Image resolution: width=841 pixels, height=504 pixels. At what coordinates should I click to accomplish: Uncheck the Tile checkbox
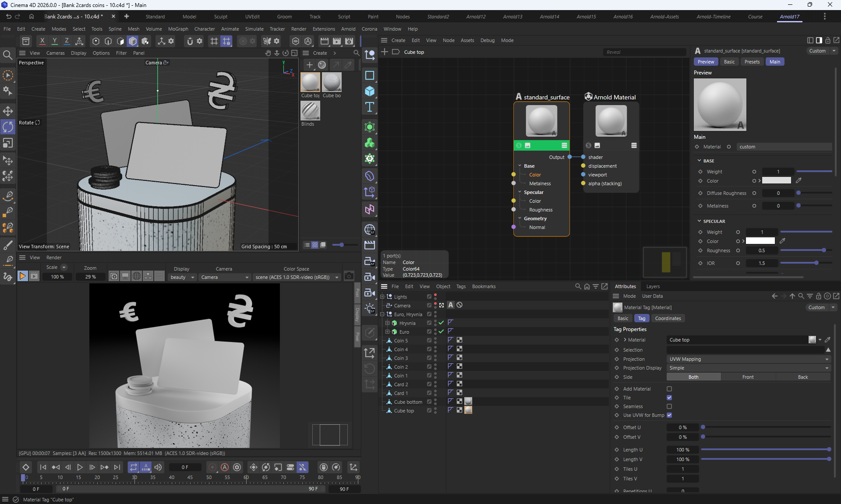669,398
